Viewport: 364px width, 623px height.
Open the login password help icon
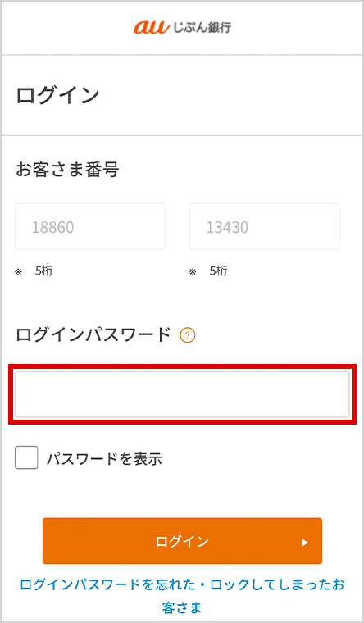(x=188, y=336)
